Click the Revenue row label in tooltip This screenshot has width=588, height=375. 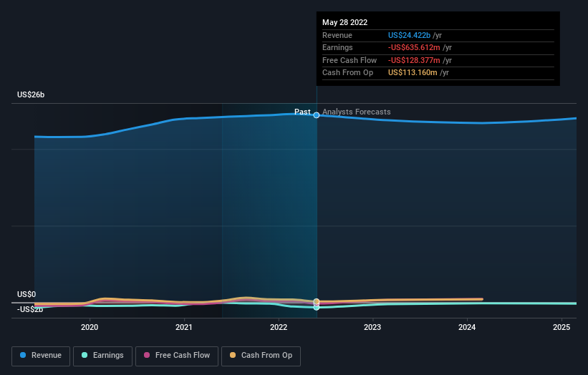point(337,35)
